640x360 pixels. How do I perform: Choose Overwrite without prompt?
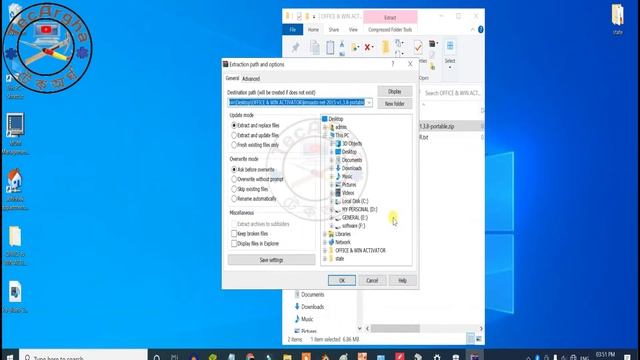coord(234,179)
